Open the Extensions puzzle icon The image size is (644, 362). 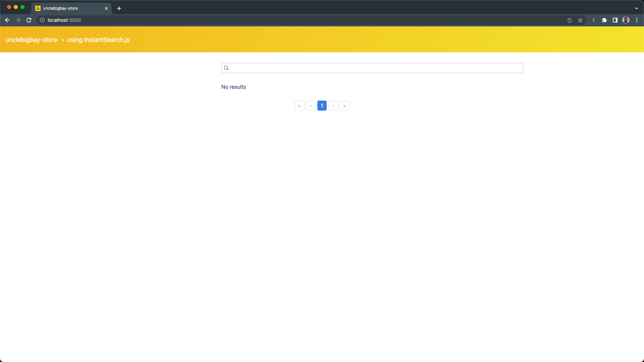[x=604, y=20]
